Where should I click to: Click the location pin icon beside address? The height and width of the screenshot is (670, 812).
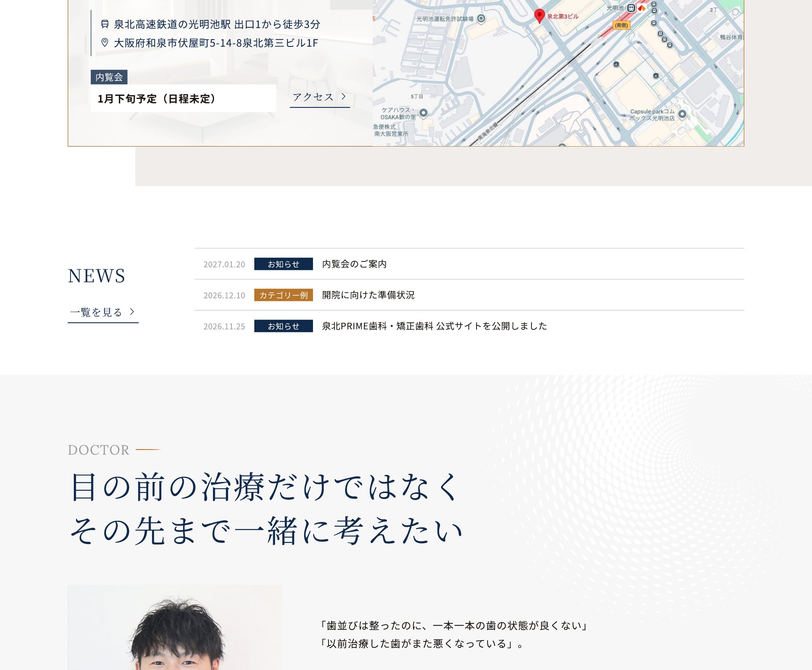click(104, 42)
